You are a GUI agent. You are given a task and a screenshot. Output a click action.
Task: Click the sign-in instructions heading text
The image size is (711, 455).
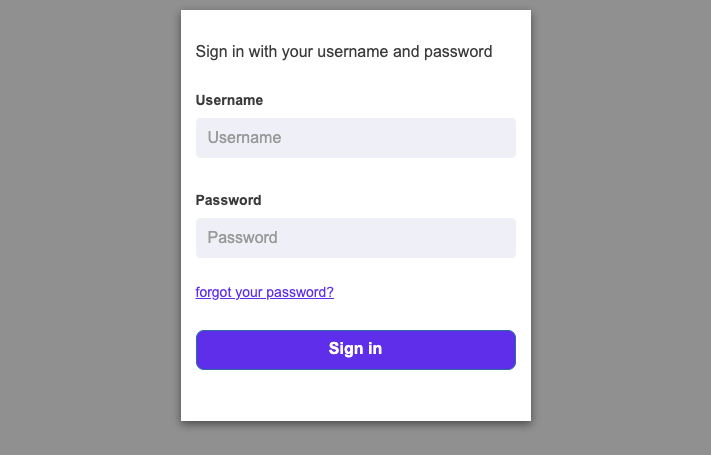tap(344, 51)
